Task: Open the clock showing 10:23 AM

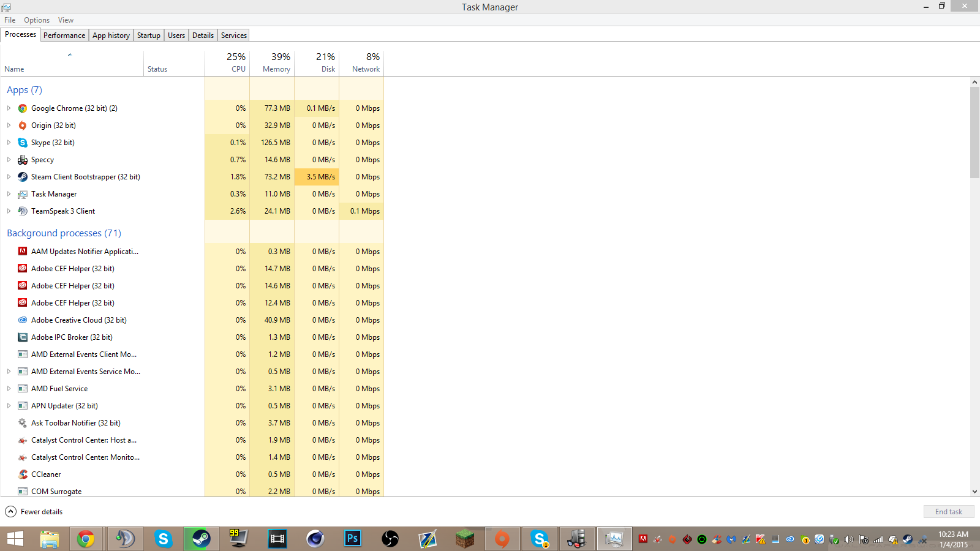Action: pos(954,539)
